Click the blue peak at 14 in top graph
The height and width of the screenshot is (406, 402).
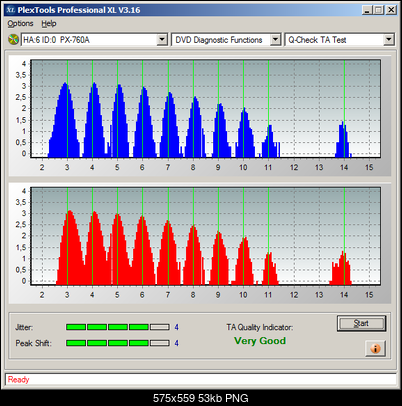343,140
